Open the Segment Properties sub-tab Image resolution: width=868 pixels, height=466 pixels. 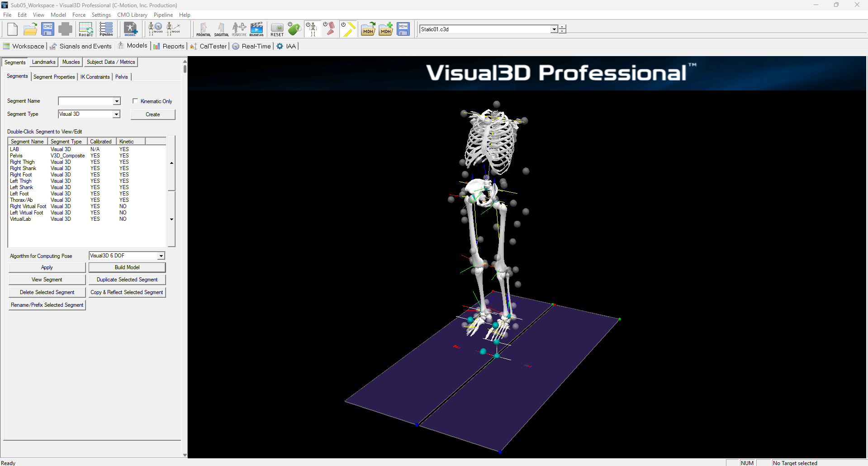click(x=54, y=77)
